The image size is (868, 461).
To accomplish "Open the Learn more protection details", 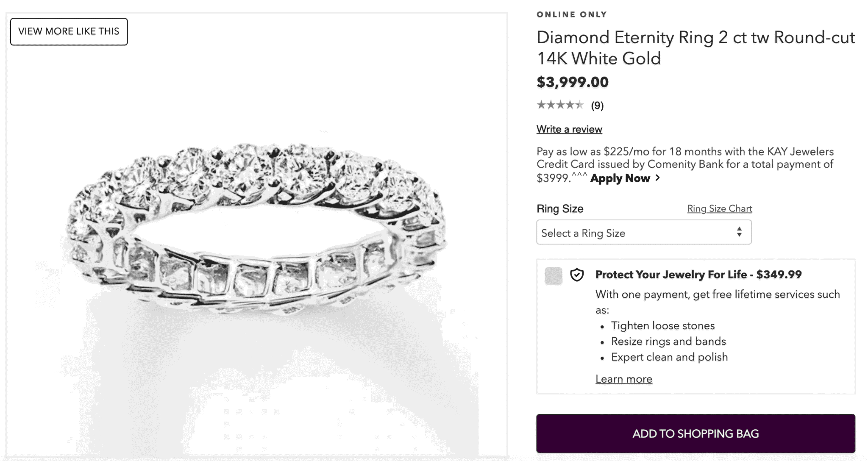I will pyautogui.click(x=623, y=379).
